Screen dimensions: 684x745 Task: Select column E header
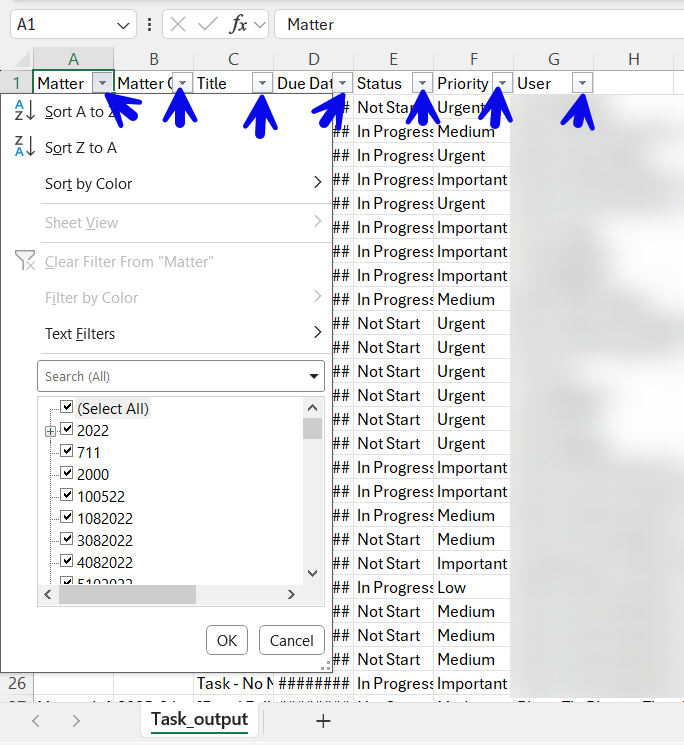[x=393, y=59]
